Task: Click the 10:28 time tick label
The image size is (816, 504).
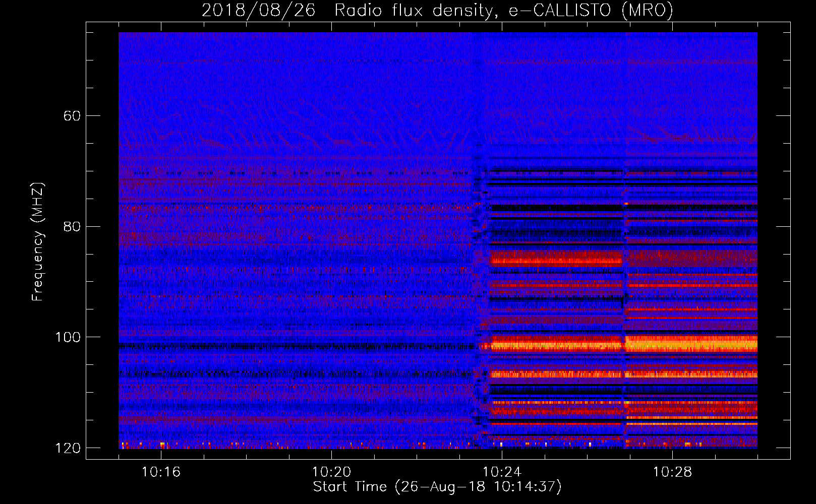Action: click(672, 472)
